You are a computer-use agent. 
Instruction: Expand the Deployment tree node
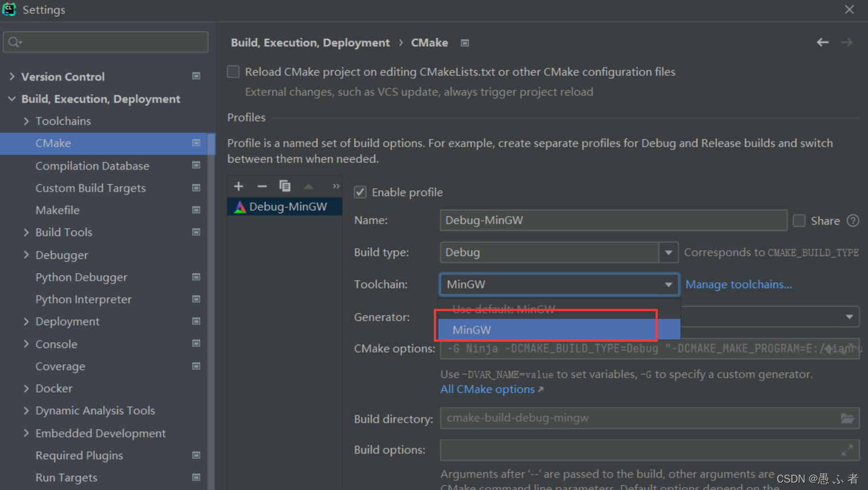[26, 321]
